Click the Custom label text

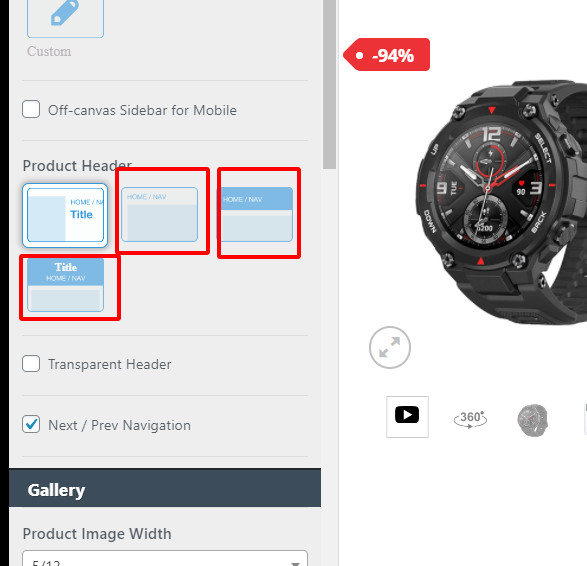[x=49, y=51]
